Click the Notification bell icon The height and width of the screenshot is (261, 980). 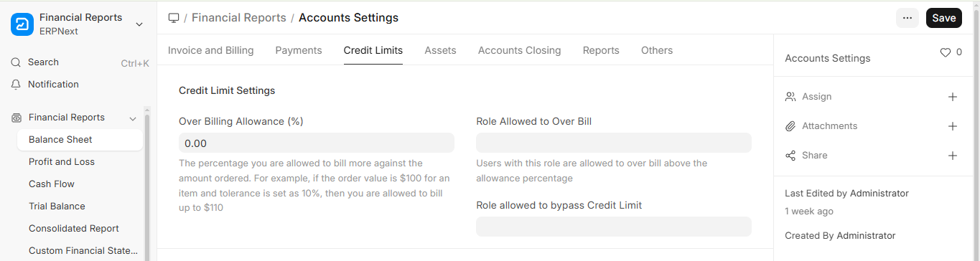click(x=16, y=85)
